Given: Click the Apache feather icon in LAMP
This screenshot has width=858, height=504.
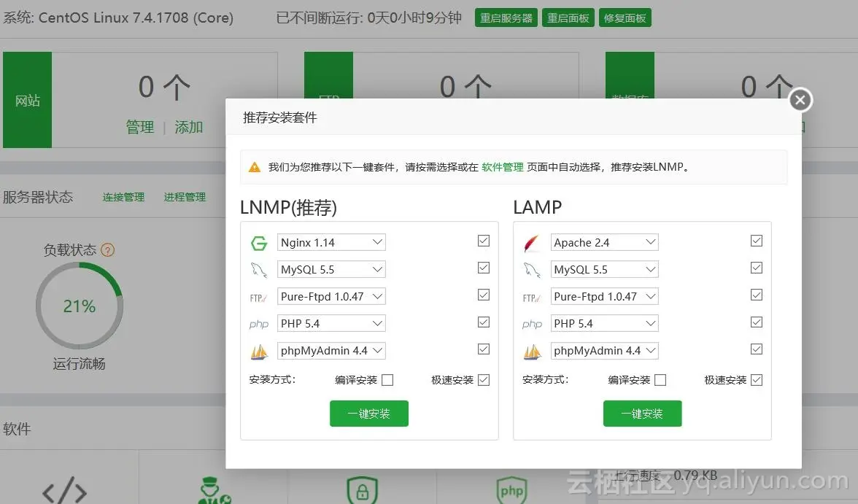Looking at the screenshot, I should pyautogui.click(x=531, y=243).
